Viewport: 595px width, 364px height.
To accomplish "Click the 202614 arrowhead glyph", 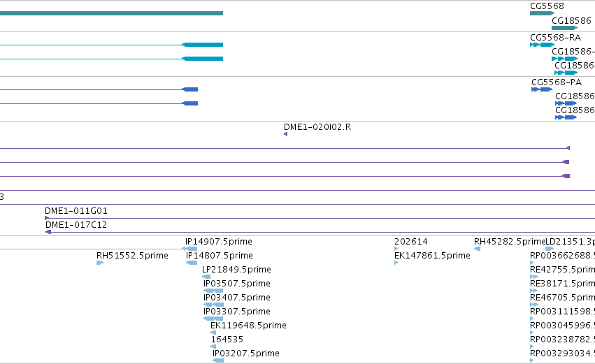I will 396,249.
